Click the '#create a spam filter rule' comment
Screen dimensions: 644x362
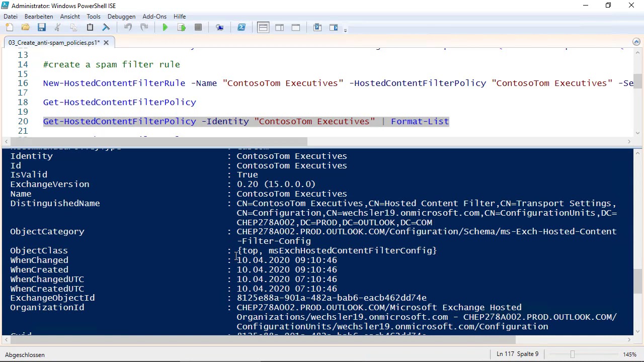pyautogui.click(x=111, y=65)
